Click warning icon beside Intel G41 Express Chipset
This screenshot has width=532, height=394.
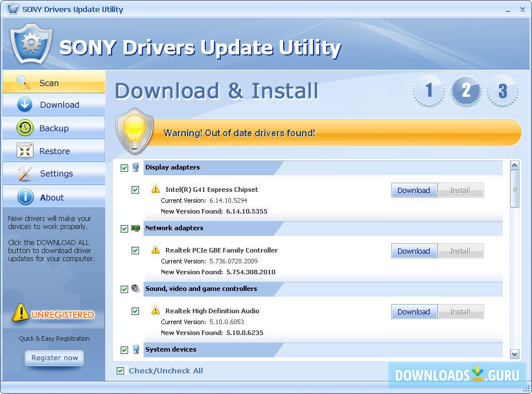point(156,189)
